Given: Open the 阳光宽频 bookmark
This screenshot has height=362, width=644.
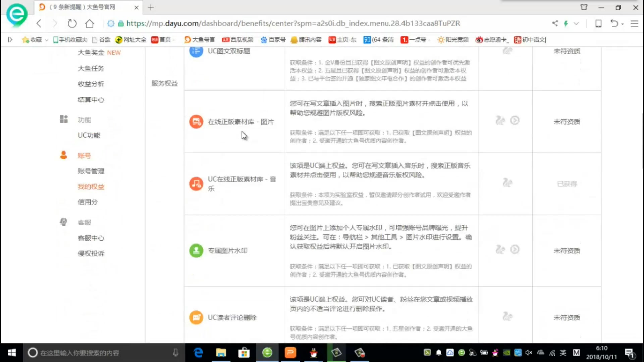Looking at the screenshot, I should [x=453, y=40].
